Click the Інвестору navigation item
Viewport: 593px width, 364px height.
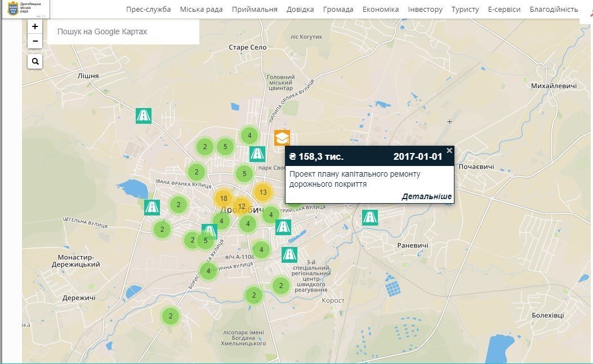pos(425,10)
